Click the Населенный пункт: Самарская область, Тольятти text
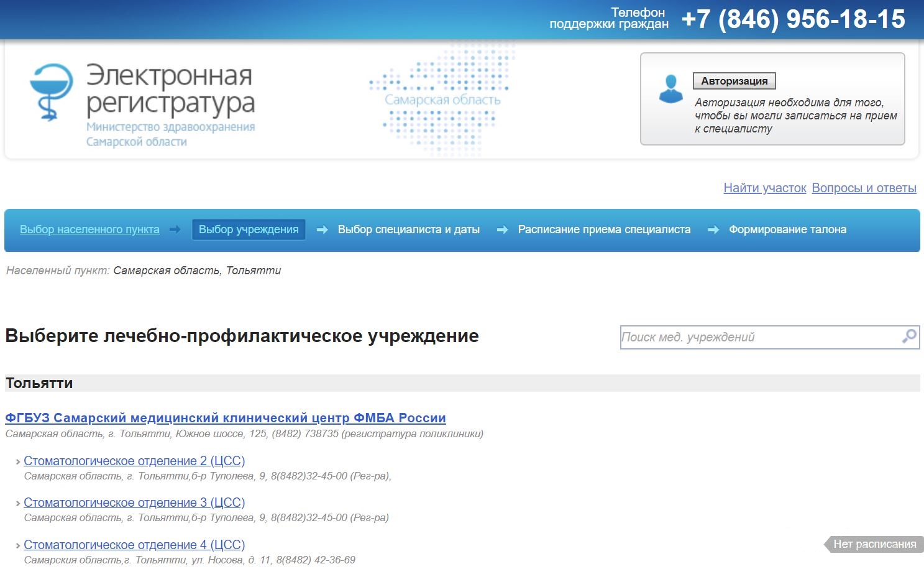The image size is (924, 569). 144,271
